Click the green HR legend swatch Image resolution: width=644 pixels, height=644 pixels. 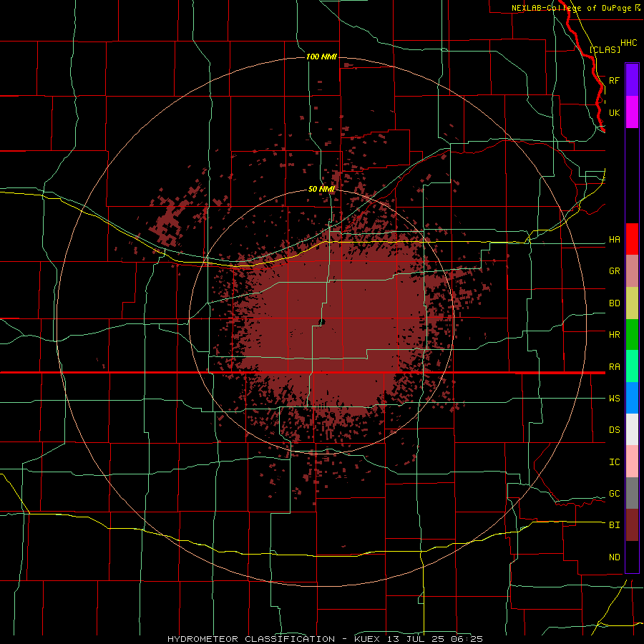(632, 335)
